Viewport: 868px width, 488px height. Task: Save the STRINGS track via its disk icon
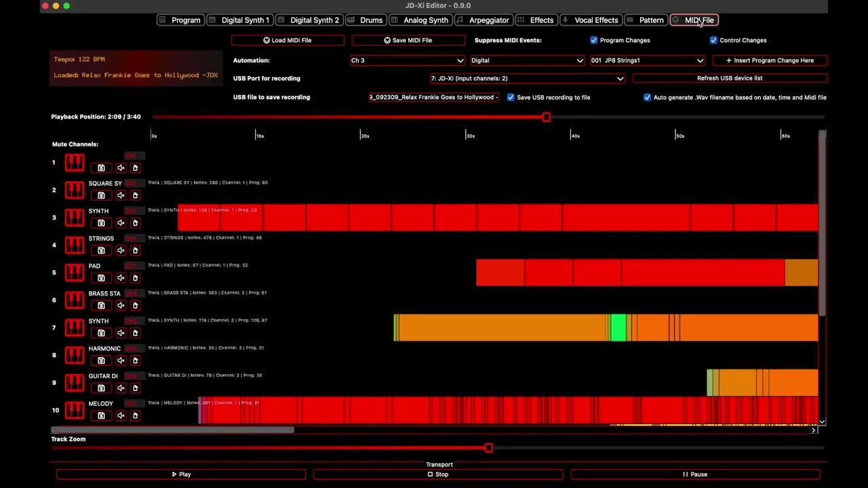(x=101, y=250)
